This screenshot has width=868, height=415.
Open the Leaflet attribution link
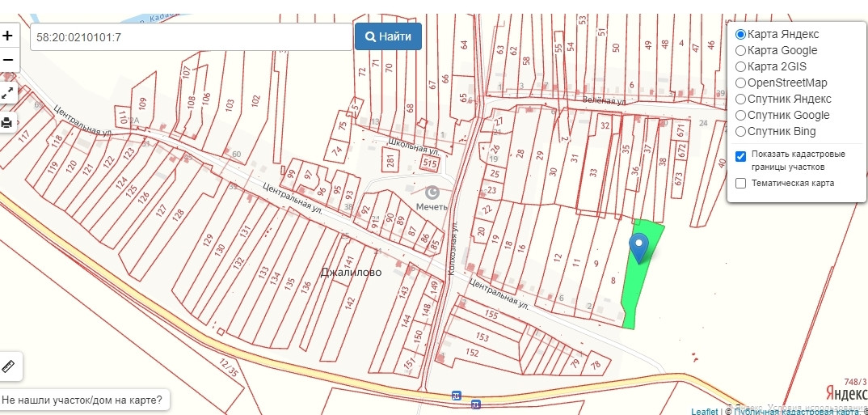click(704, 412)
